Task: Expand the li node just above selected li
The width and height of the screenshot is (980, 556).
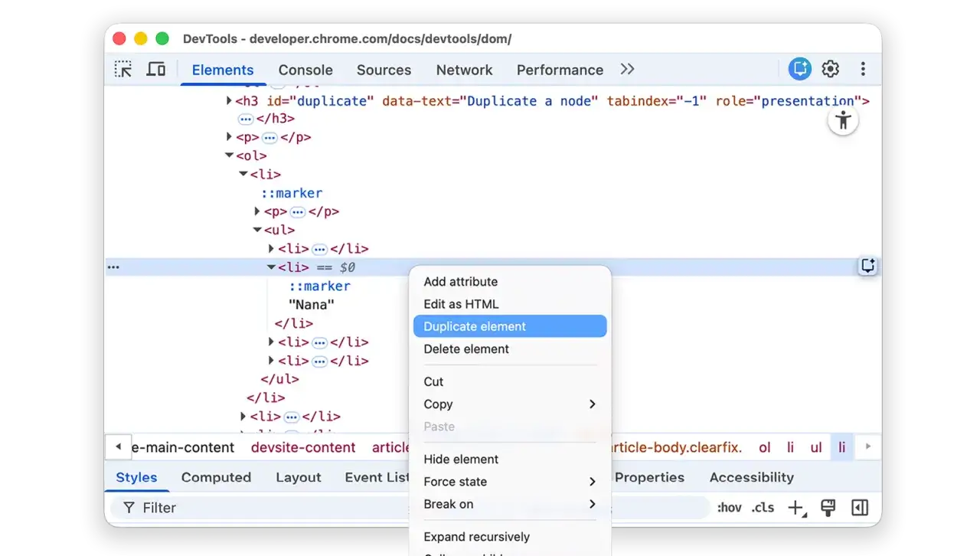Action: tap(271, 248)
